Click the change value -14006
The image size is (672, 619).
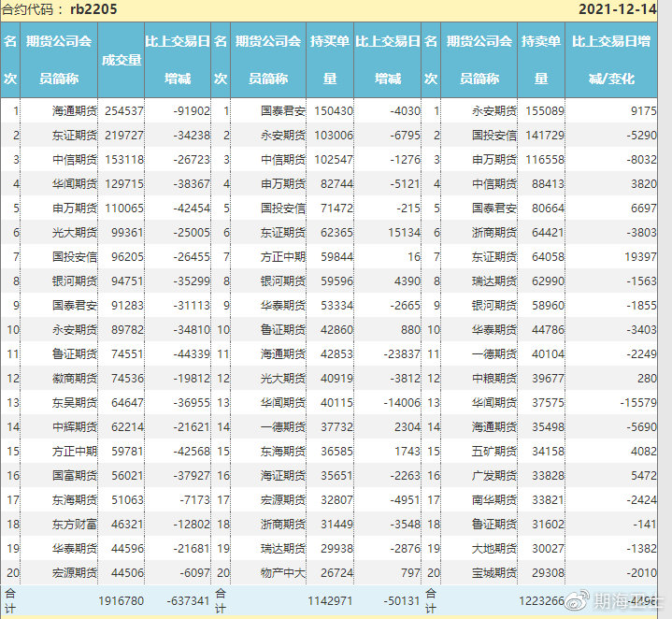pyautogui.click(x=402, y=403)
